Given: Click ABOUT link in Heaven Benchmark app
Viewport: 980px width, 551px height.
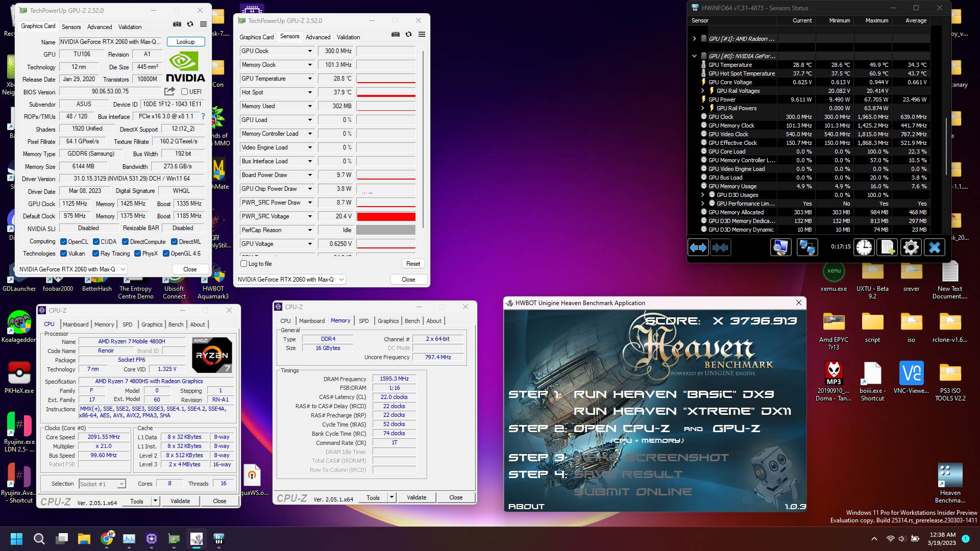Looking at the screenshot, I should click(526, 507).
